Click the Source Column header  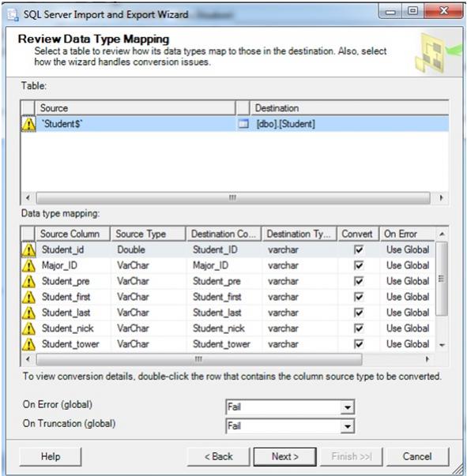[x=73, y=234]
